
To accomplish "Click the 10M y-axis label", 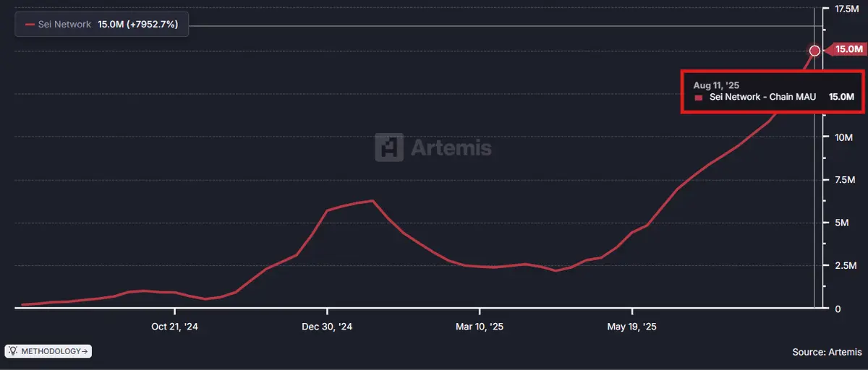I will pyautogui.click(x=844, y=137).
